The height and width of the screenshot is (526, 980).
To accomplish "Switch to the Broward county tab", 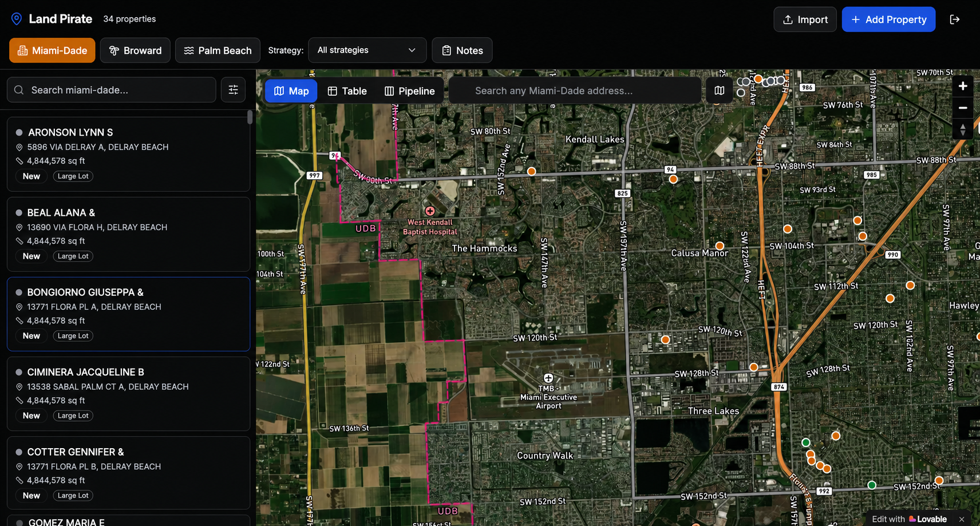I will click(x=135, y=50).
